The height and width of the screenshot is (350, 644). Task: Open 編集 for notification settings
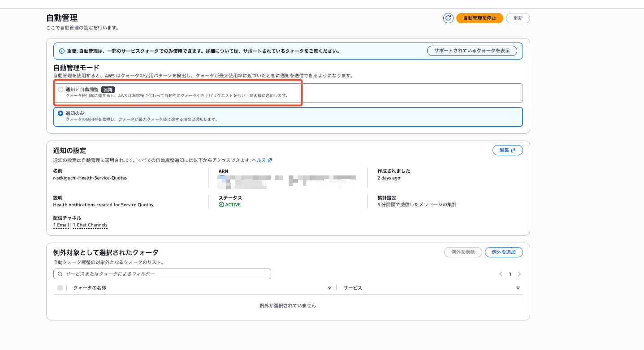[x=507, y=150]
